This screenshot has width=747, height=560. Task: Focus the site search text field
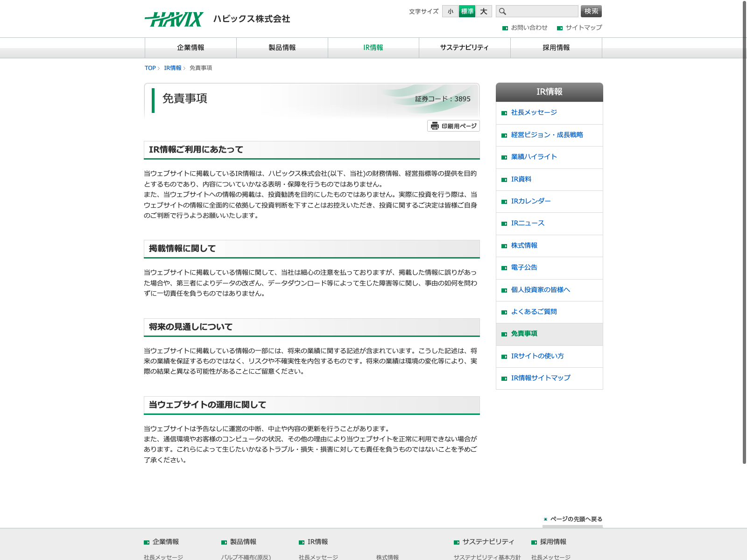point(543,11)
